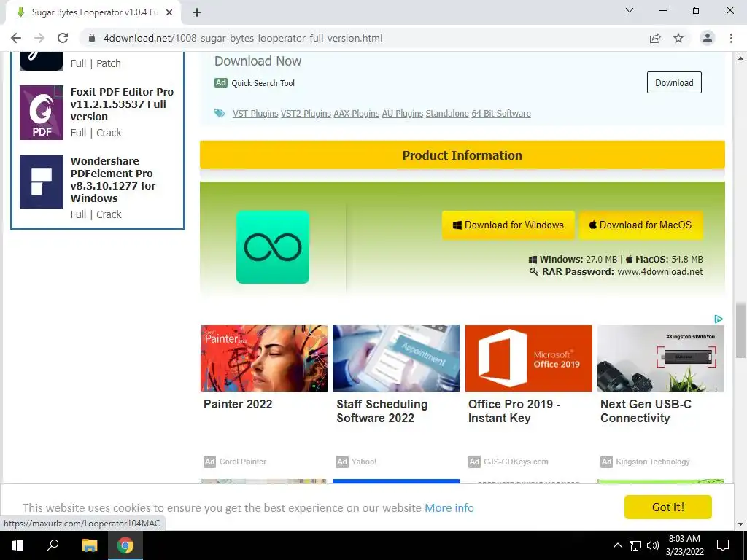This screenshot has height=560, width=747.
Task: Open Foxit PDF Editor Pro icon
Action: coord(42,112)
